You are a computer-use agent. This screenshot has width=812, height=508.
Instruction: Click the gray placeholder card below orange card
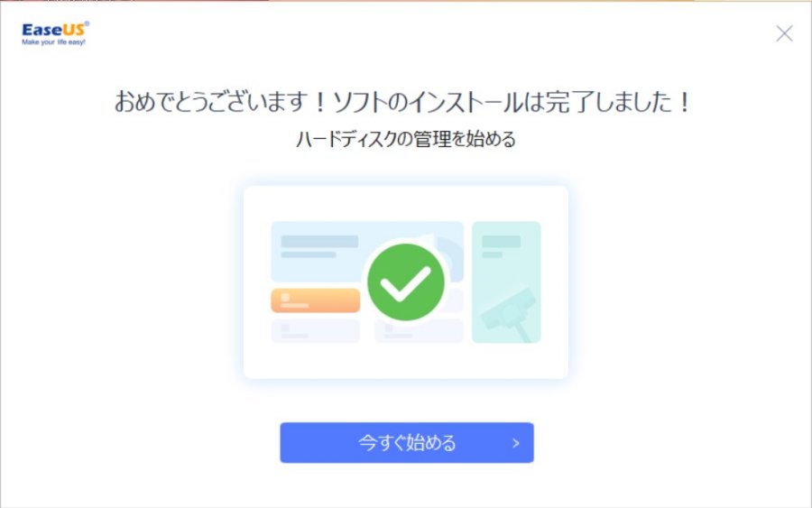[316, 330]
